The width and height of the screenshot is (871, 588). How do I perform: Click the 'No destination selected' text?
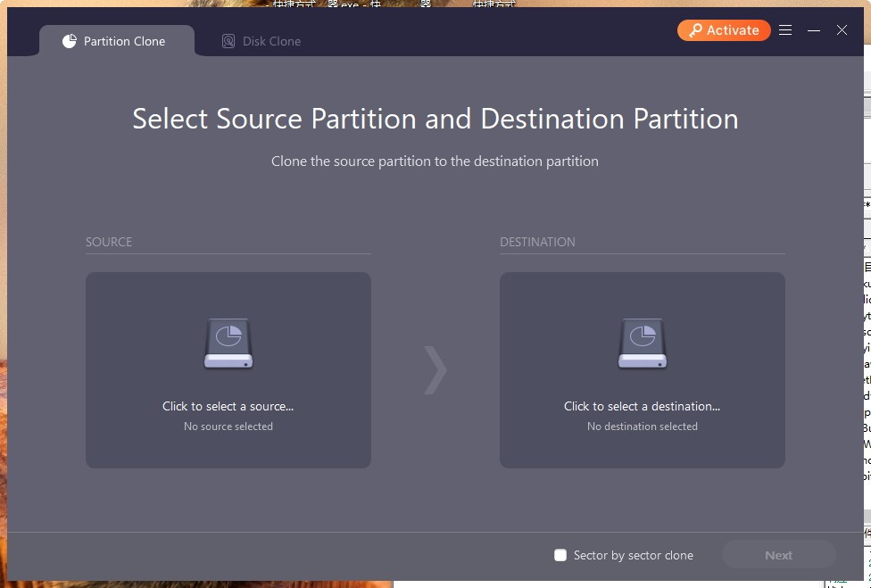click(643, 427)
